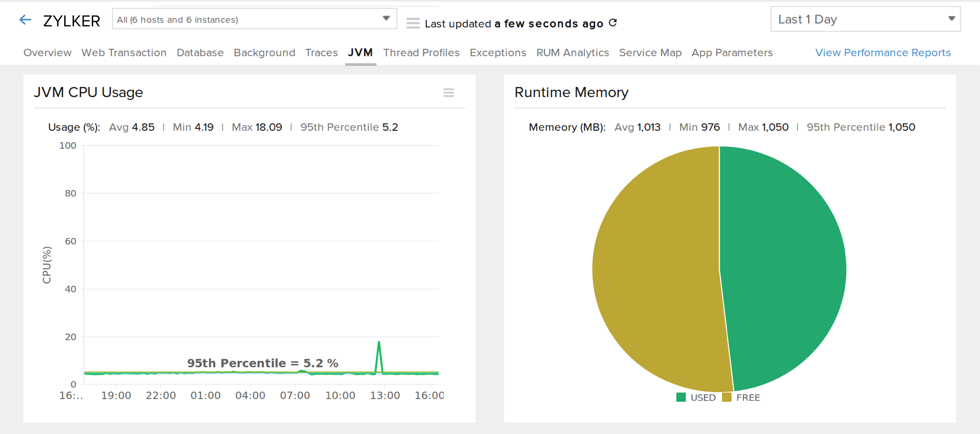The height and width of the screenshot is (434, 980).
Task: Open the Web Transaction tab
Action: (x=124, y=53)
